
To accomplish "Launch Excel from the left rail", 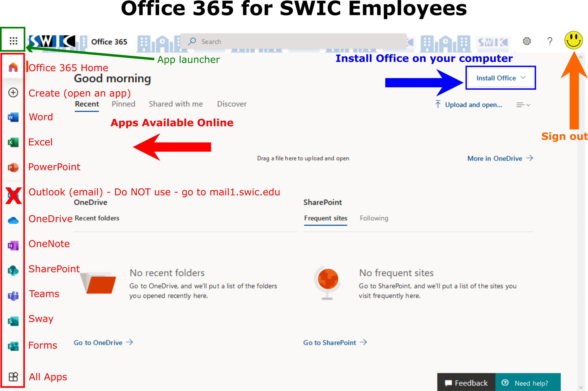I will [x=13, y=142].
